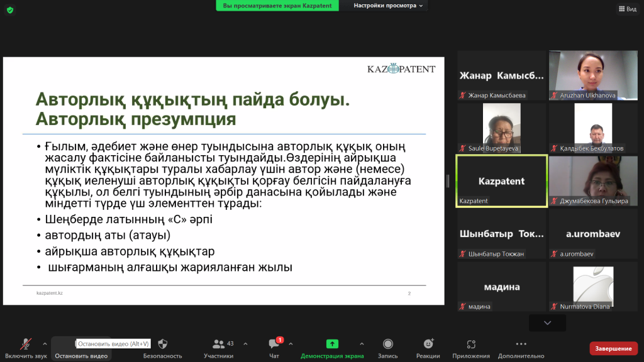Expand the caret next to Participants
The image size is (644, 362).
[x=245, y=344]
